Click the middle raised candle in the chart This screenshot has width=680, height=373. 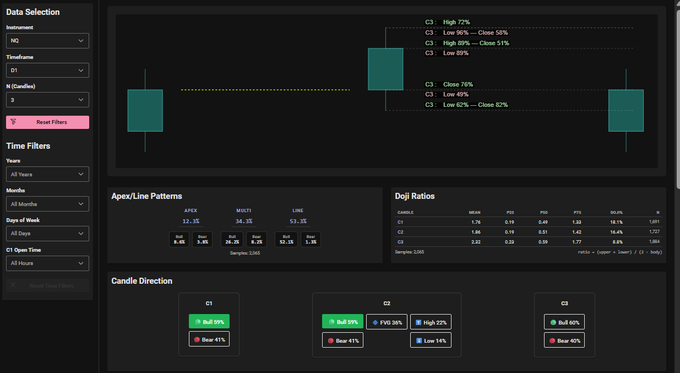pyautogui.click(x=386, y=69)
